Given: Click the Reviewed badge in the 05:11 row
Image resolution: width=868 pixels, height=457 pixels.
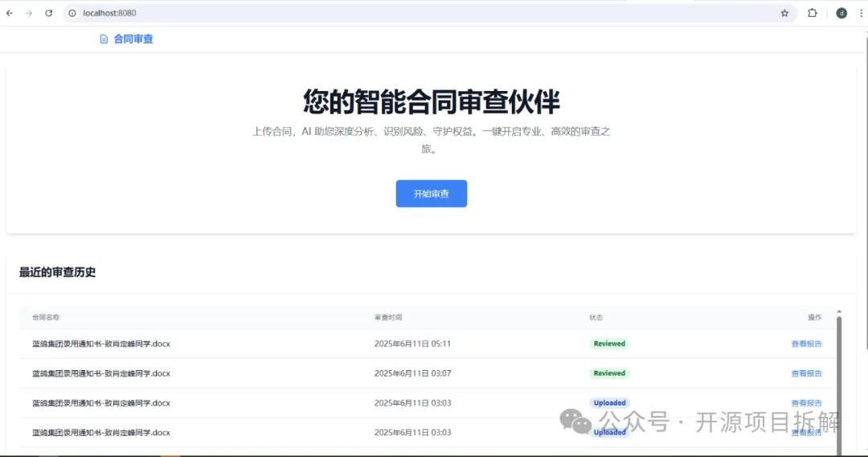Looking at the screenshot, I should pyautogui.click(x=609, y=344).
